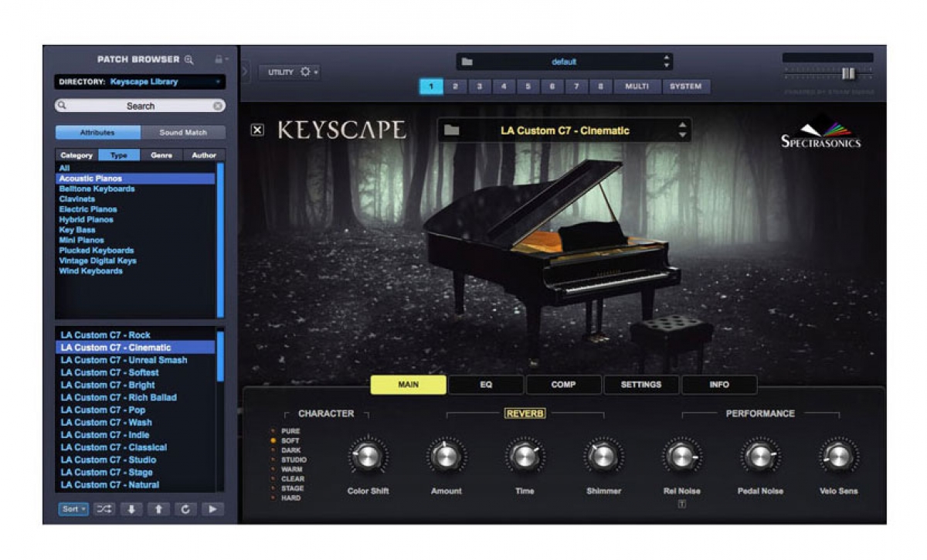
Task: Click the Shimmer knob
Action: pyautogui.click(x=603, y=456)
